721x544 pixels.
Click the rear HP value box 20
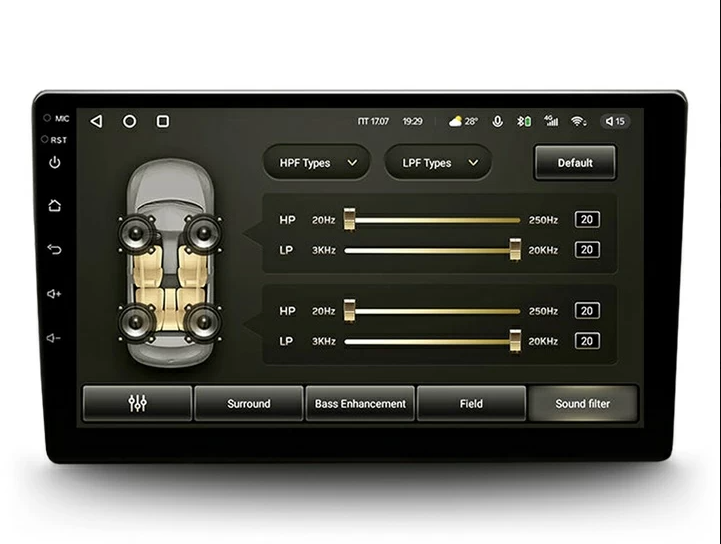(587, 310)
